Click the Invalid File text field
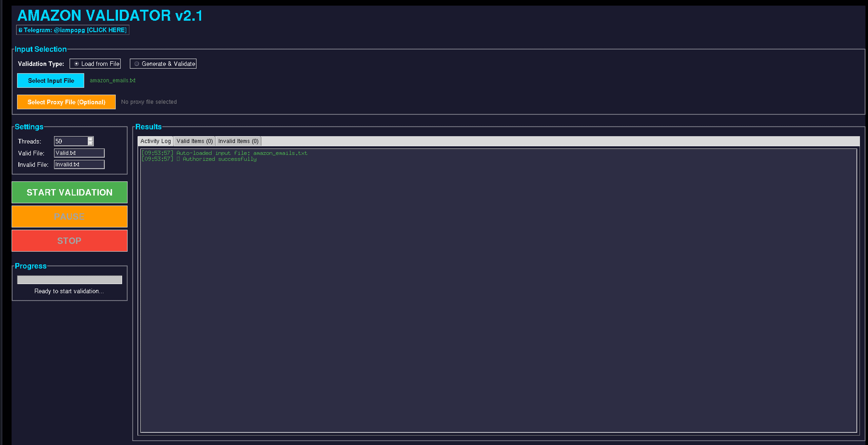The width and height of the screenshot is (868, 445). point(79,164)
